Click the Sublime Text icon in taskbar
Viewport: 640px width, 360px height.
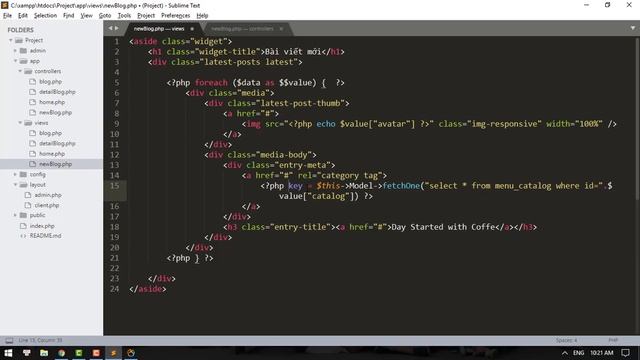tap(113, 353)
